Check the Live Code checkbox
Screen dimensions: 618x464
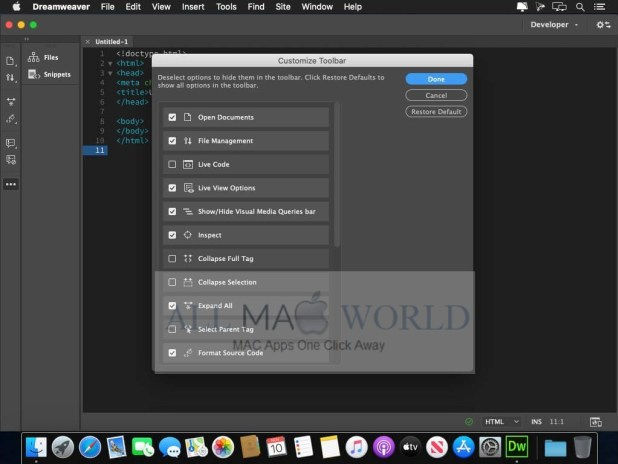click(172, 164)
